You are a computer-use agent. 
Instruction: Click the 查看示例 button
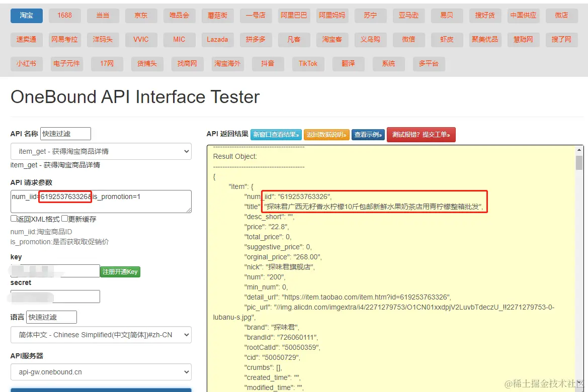(368, 135)
